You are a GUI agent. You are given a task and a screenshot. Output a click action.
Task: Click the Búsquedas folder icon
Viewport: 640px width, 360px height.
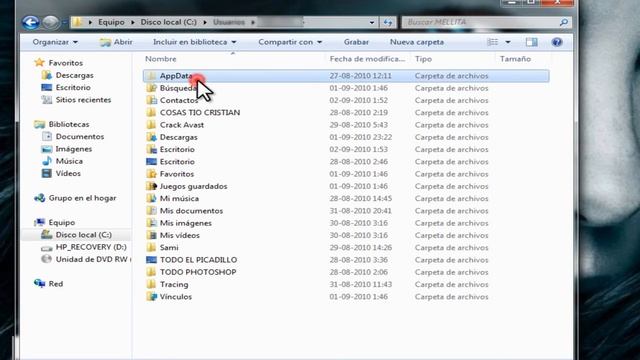pyautogui.click(x=151, y=88)
